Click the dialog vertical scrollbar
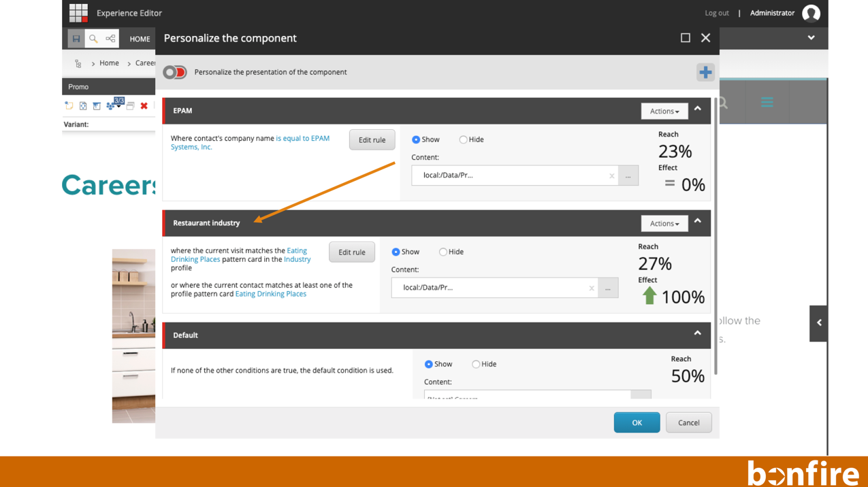Image resolution: width=868 pixels, height=487 pixels. [716, 235]
